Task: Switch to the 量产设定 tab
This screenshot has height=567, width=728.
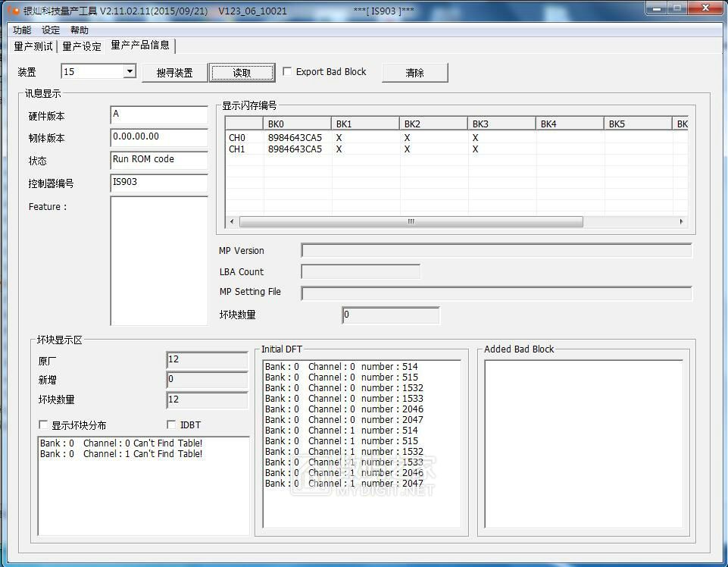Action: pos(82,46)
